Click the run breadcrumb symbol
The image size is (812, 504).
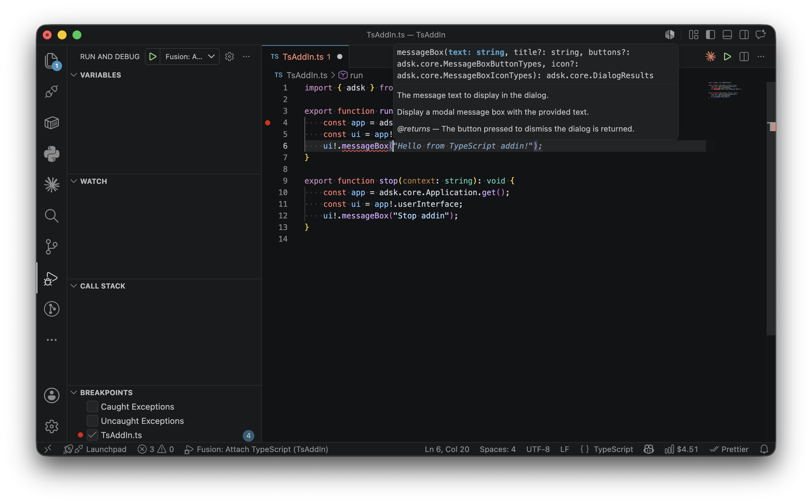[356, 75]
